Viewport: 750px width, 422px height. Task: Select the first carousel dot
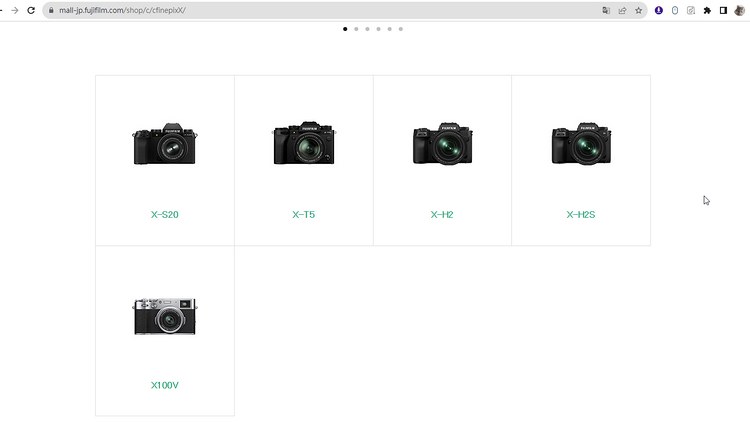345,29
